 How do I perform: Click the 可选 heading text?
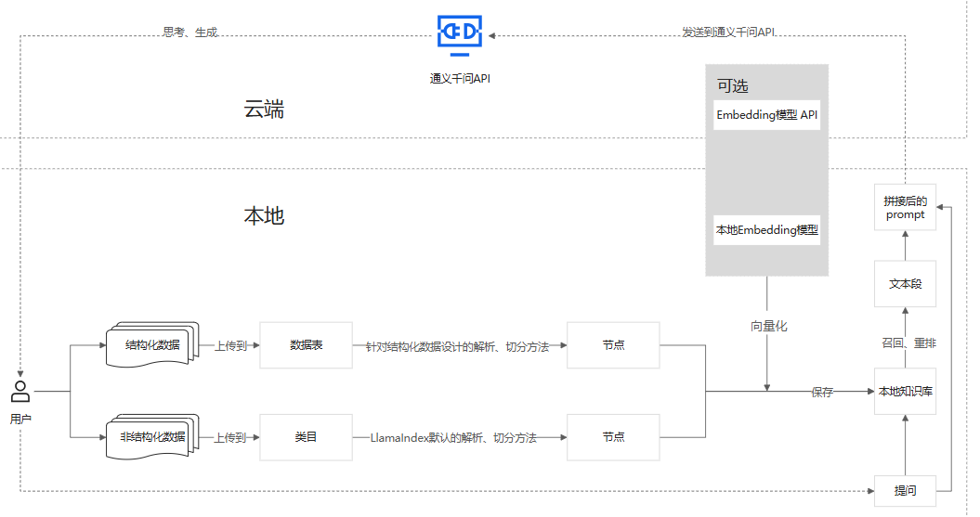pos(733,86)
